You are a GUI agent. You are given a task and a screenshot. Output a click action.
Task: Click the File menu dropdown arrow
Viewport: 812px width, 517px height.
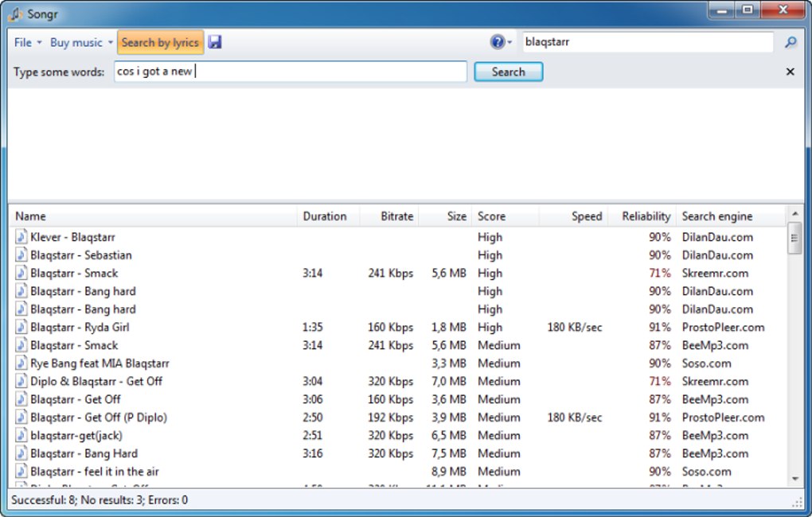[x=39, y=42]
